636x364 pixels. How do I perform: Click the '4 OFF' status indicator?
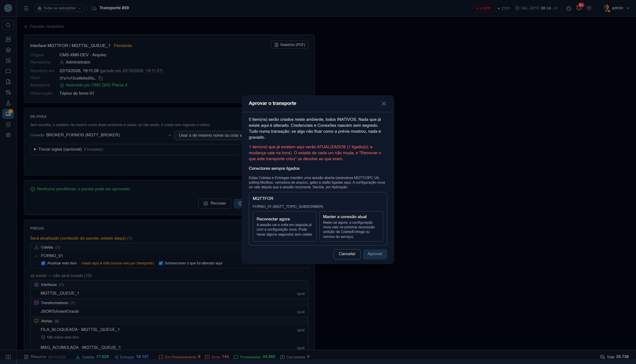[483, 8]
